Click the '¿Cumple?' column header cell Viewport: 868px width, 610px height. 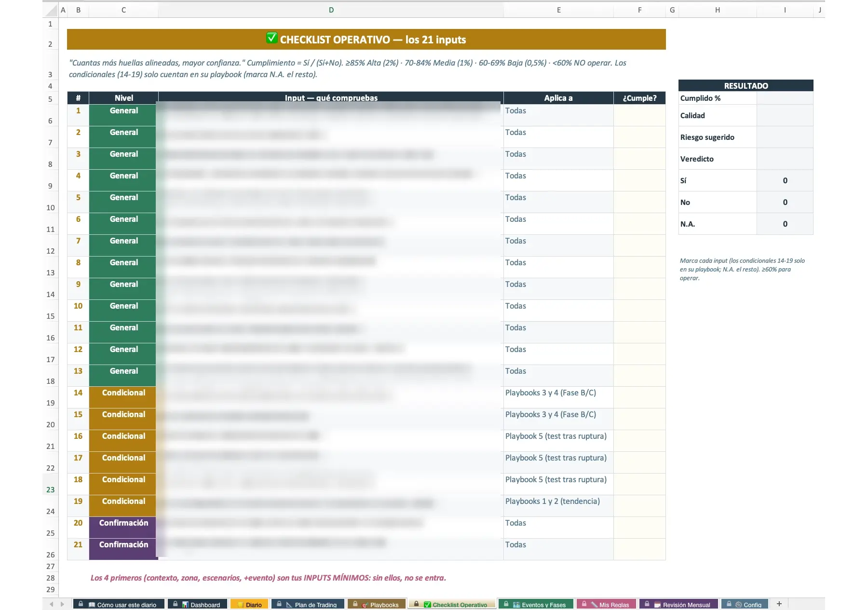click(x=639, y=98)
